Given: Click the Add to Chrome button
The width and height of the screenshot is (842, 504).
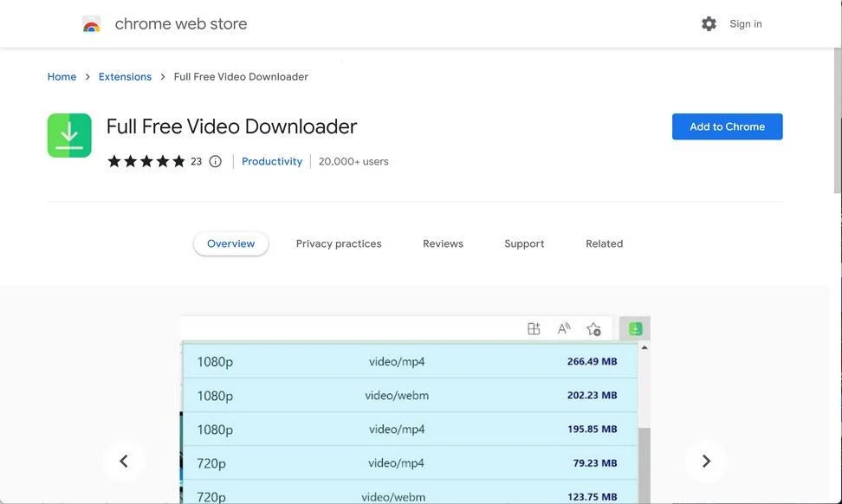Looking at the screenshot, I should click(727, 126).
